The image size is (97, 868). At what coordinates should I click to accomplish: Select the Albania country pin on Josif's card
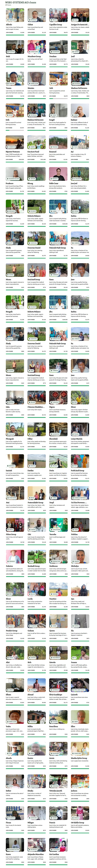(x=76, y=52)
